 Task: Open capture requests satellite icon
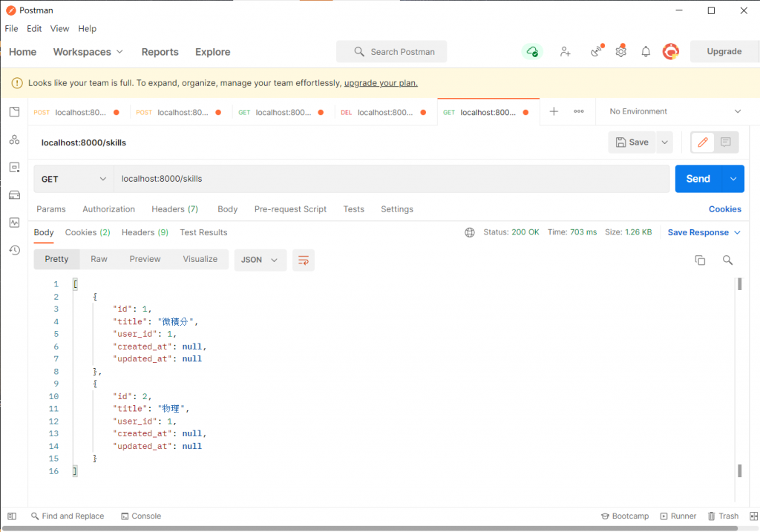tap(597, 51)
